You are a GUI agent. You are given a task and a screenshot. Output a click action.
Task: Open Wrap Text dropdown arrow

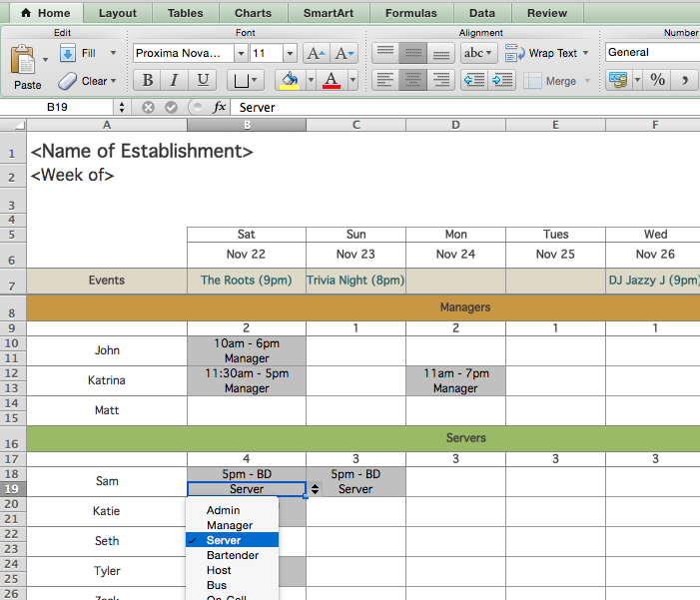(585, 53)
